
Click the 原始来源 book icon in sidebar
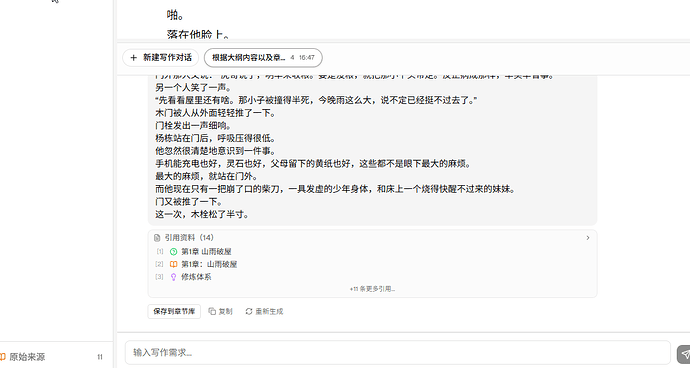pos(3,357)
